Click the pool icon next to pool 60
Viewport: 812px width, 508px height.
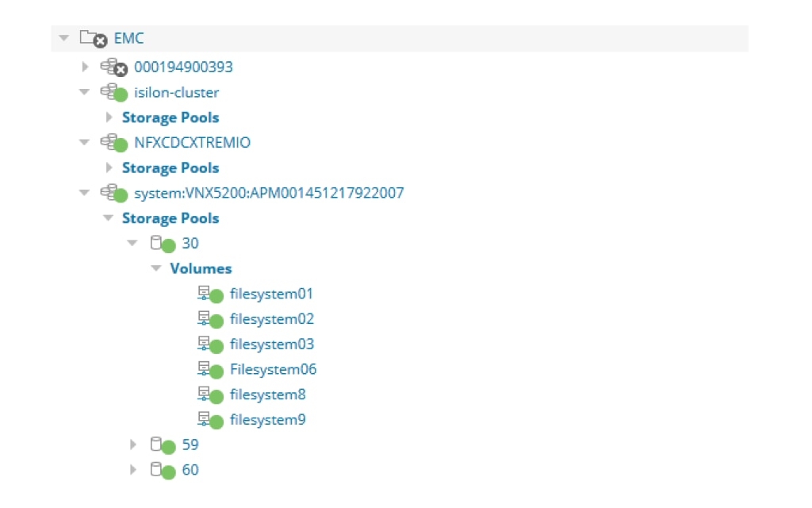tap(158, 469)
